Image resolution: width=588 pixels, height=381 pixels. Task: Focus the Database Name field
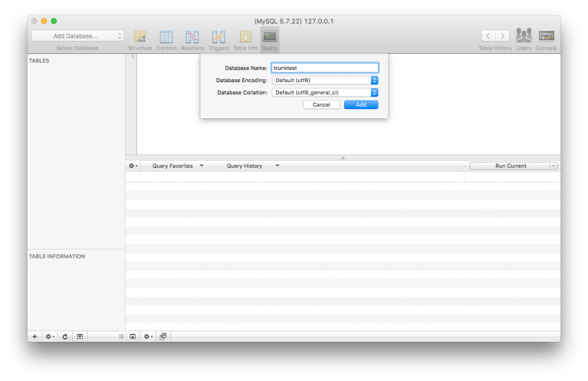pos(325,68)
